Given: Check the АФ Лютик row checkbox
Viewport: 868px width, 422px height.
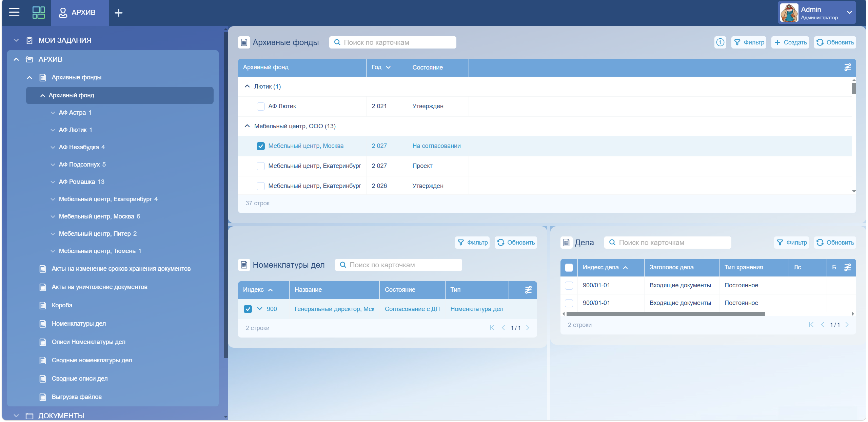Looking at the screenshot, I should coord(260,106).
